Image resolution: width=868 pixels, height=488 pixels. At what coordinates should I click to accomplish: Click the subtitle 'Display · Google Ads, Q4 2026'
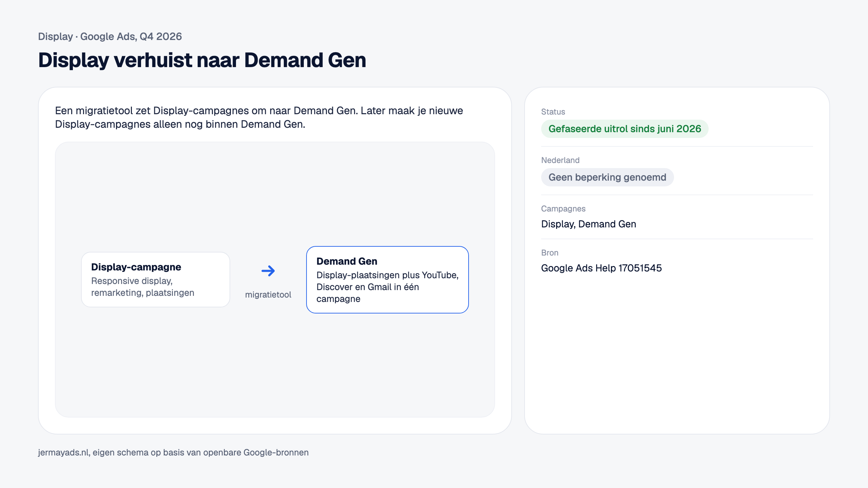[x=110, y=36]
